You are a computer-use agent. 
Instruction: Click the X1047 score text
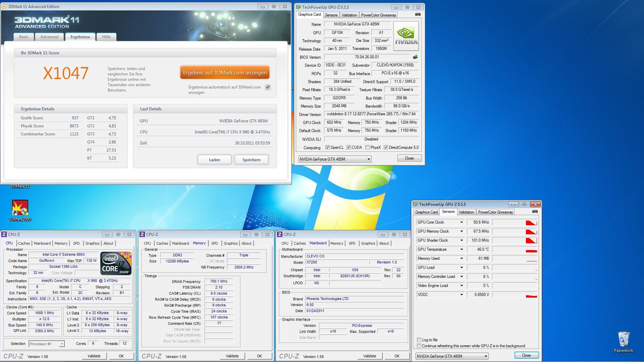pyautogui.click(x=66, y=73)
